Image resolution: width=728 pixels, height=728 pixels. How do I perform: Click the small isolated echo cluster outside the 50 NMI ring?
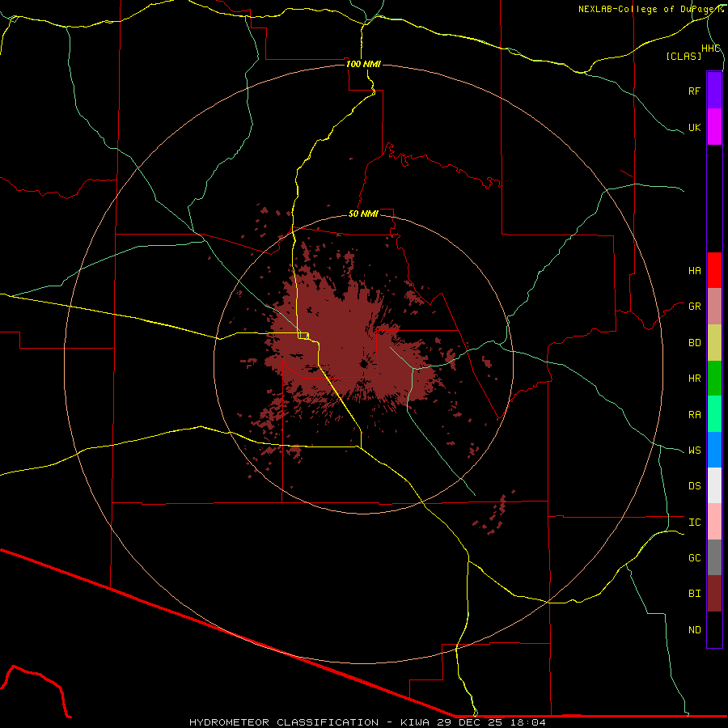493,514
